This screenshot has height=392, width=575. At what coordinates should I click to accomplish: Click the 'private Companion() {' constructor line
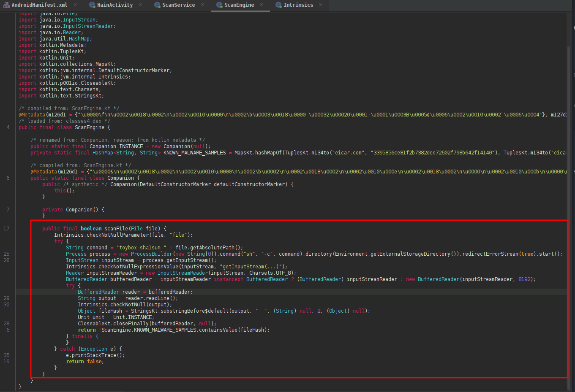(73, 210)
